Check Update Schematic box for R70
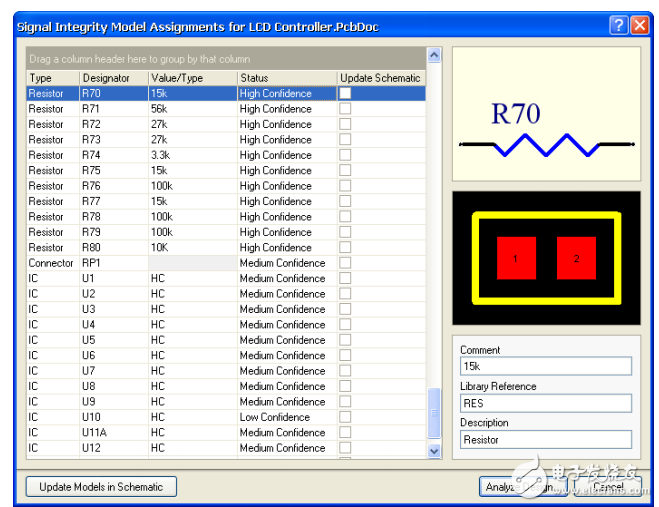Screen dimensions: 659x507 [x=345, y=93]
